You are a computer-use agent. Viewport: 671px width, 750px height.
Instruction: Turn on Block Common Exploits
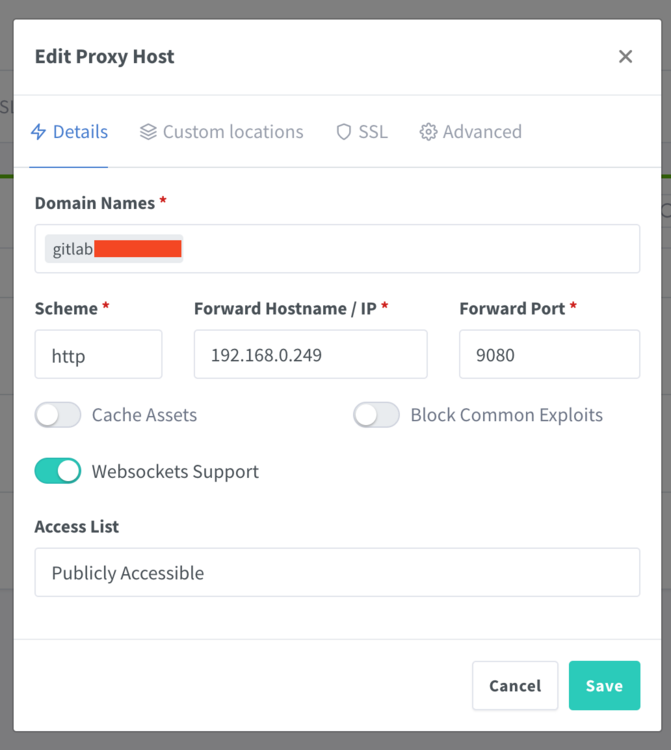pos(376,415)
